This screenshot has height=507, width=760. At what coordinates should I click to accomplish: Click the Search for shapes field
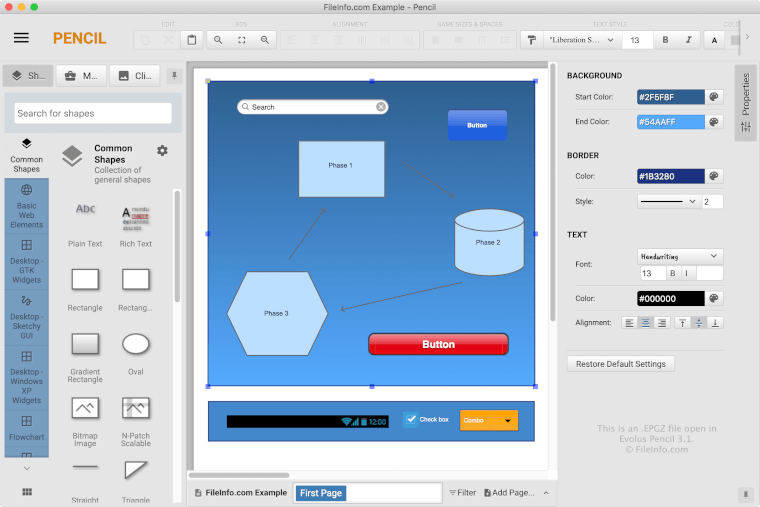pos(93,114)
